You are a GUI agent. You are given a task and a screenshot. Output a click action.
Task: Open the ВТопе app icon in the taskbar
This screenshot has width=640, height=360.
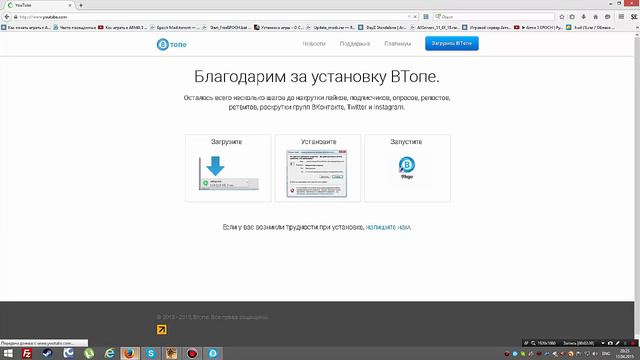click(x=213, y=353)
